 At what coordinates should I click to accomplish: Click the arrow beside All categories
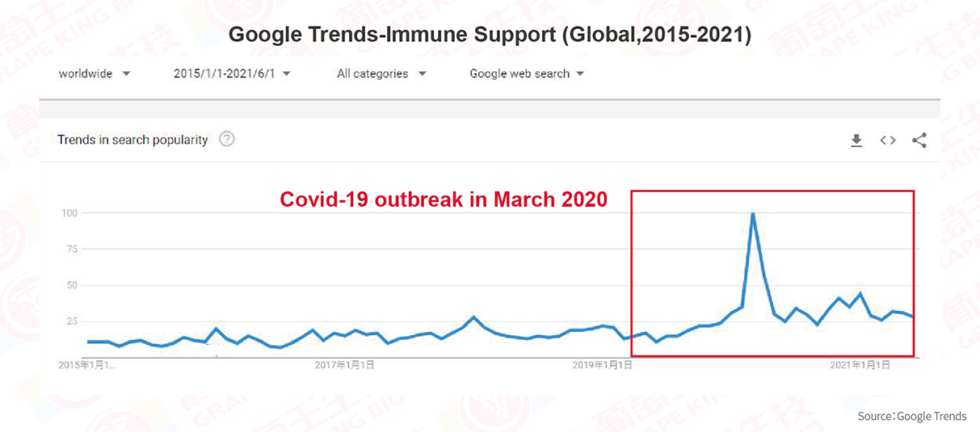pyautogui.click(x=422, y=73)
